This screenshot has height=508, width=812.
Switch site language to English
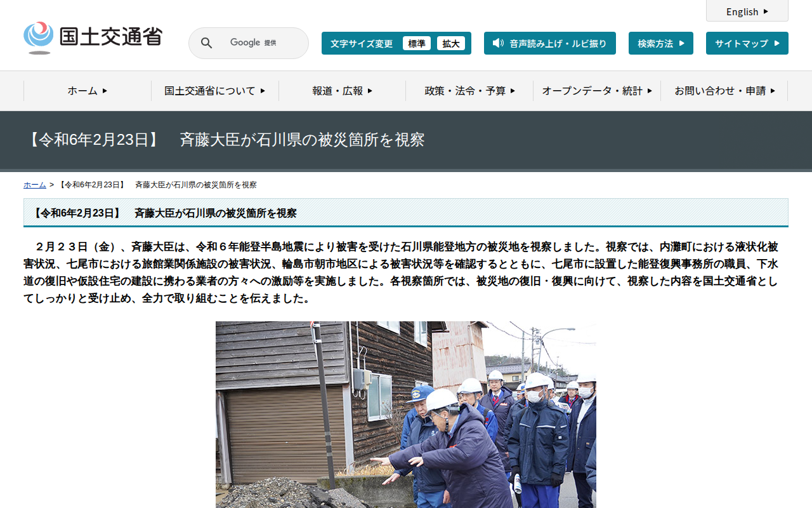click(747, 11)
